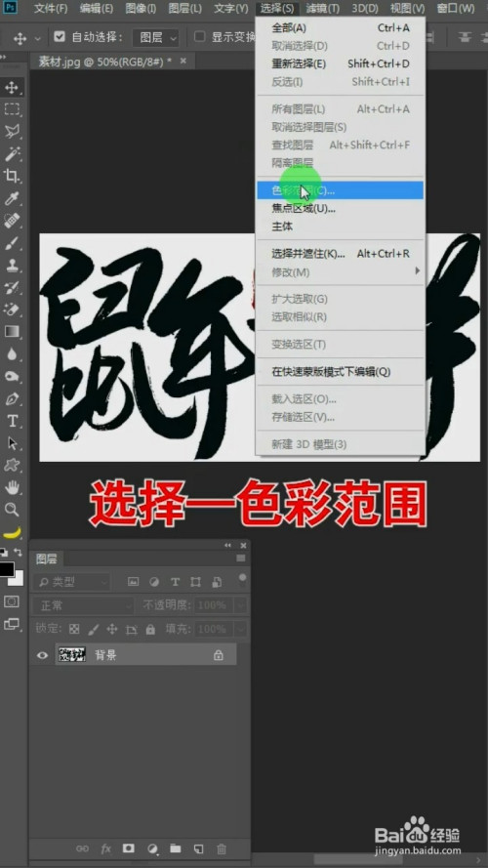Select the Brush tool
Viewport: 488px width, 868px height.
point(12,242)
